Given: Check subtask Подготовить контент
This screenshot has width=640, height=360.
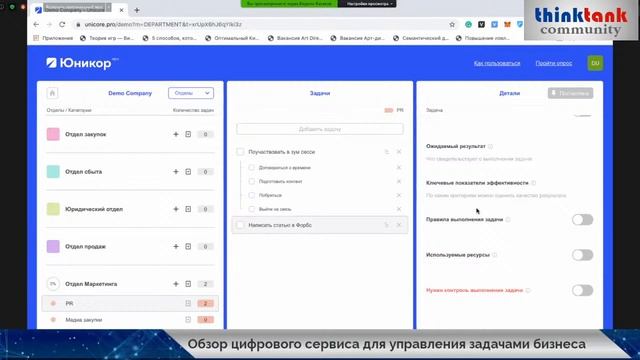Looking at the screenshot, I should coord(251,181).
